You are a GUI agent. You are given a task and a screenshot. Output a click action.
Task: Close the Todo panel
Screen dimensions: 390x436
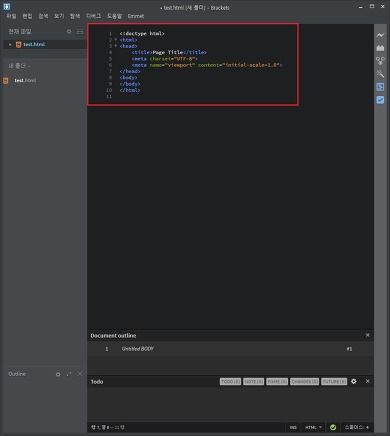[368, 381]
